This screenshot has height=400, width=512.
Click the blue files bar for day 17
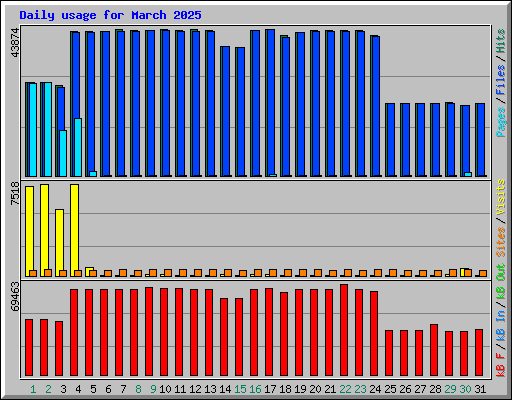point(271,102)
